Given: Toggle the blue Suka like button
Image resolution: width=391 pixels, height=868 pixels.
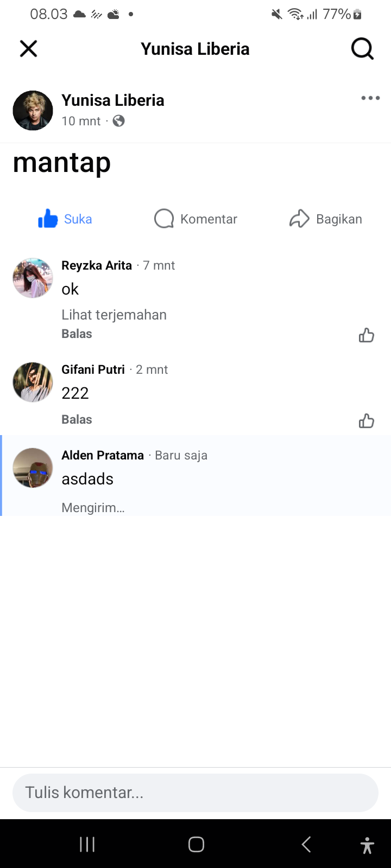Looking at the screenshot, I should [65, 219].
